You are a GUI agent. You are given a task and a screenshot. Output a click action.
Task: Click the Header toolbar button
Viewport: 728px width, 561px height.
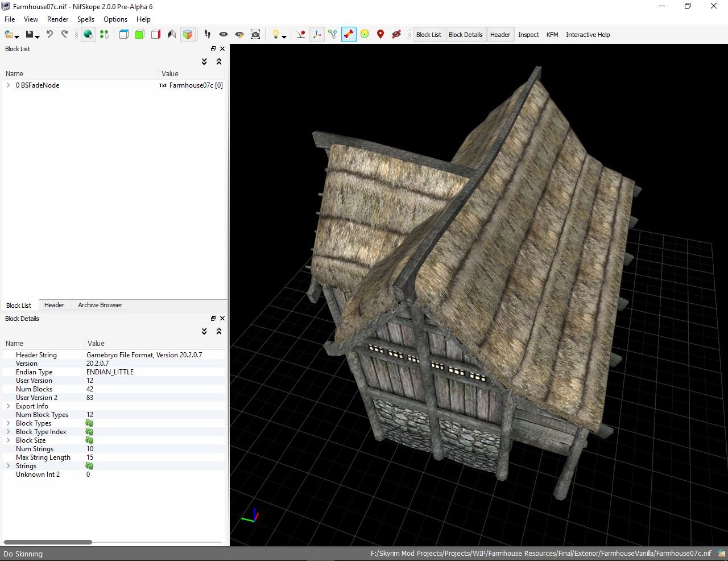coord(500,35)
